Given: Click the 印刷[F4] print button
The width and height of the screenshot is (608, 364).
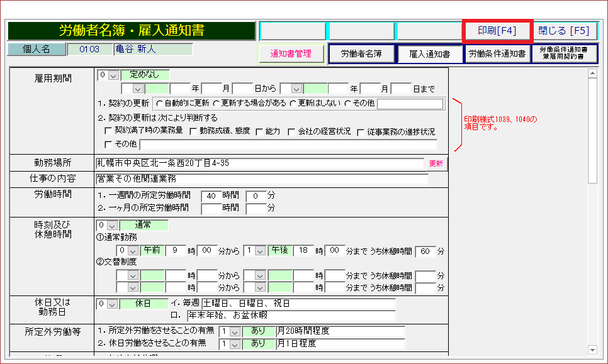Looking at the screenshot, I should (x=497, y=31).
